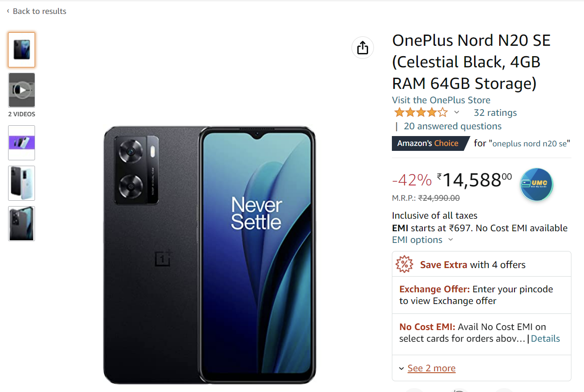
Task: Open Visit the OnePlus Store link
Action: [441, 100]
